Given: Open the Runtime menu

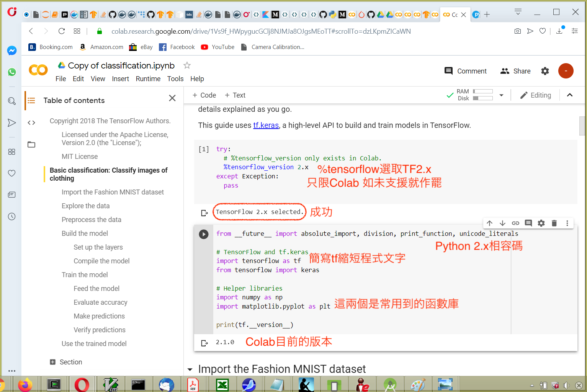Looking at the screenshot, I should pyautogui.click(x=148, y=78).
